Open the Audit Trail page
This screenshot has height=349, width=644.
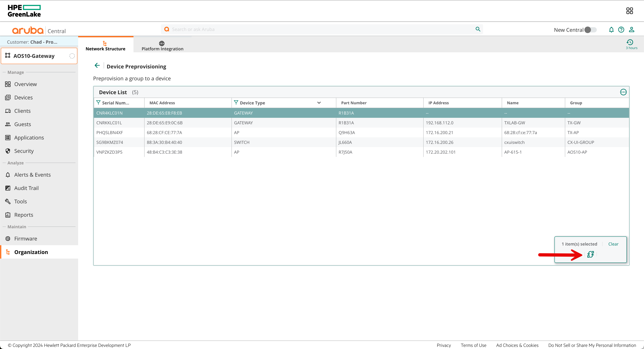[26, 188]
